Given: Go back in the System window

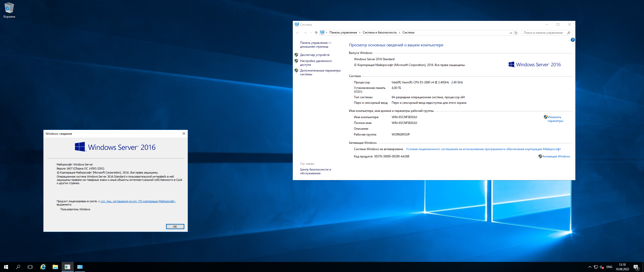Looking at the screenshot, I should [x=298, y=33].
